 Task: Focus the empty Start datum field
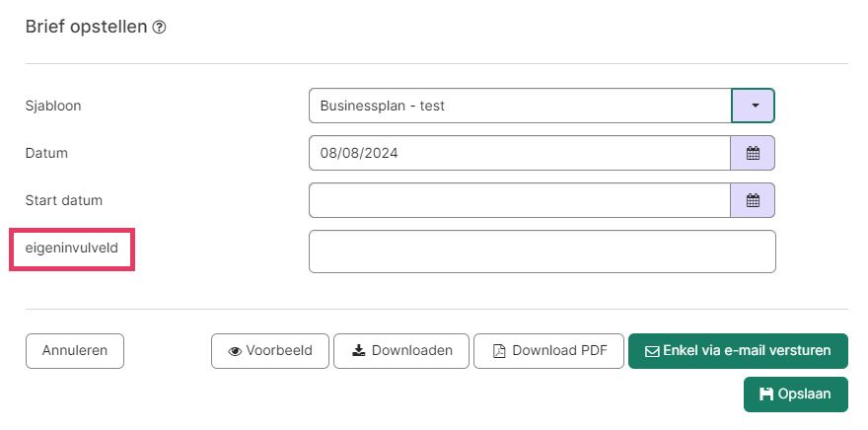[x=520, y=200]
